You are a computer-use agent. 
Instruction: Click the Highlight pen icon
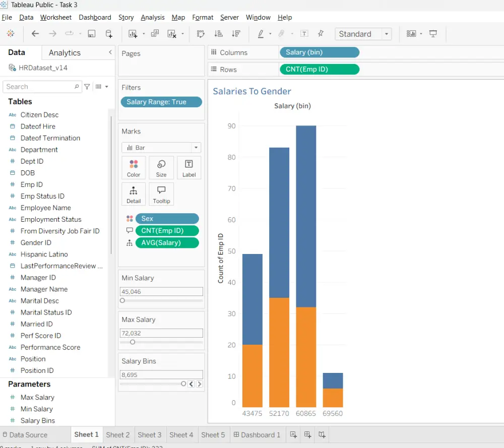tap(261, 33)
